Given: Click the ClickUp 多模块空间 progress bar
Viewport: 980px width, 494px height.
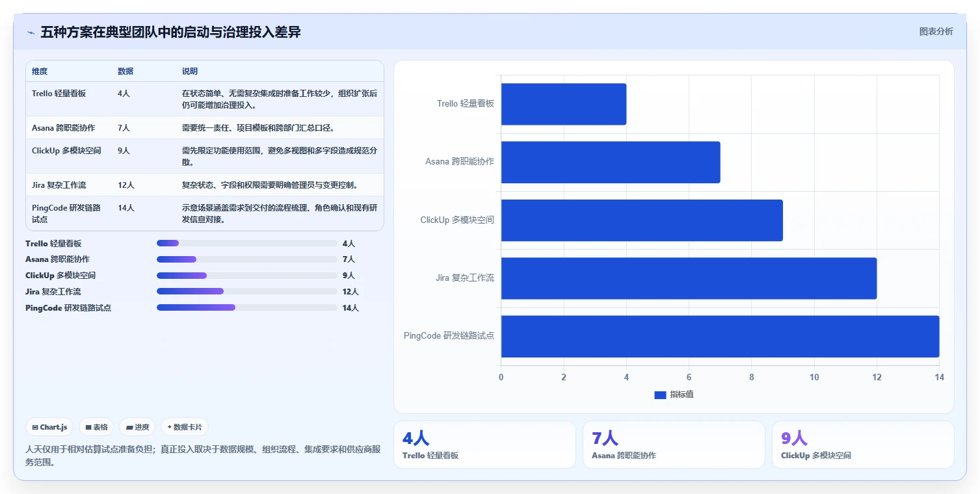Looking at the screenshot, I should (x=247, y=275).
